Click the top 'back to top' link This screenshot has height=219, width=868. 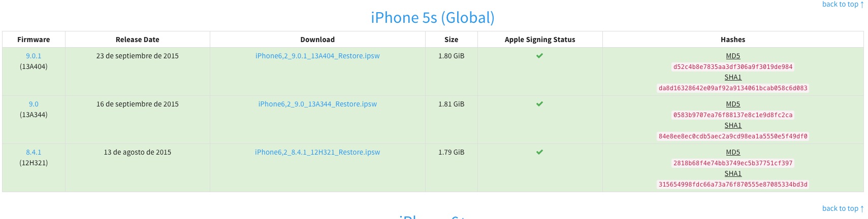click(x=843, y=4)
